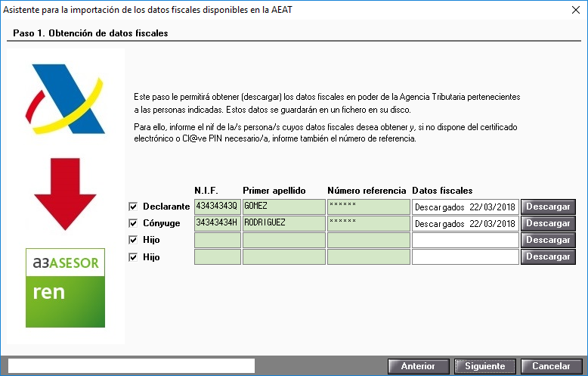Click second Hijo primer apellido field
The height and width of the screenshot is (376, 588).
coord(284,257)
